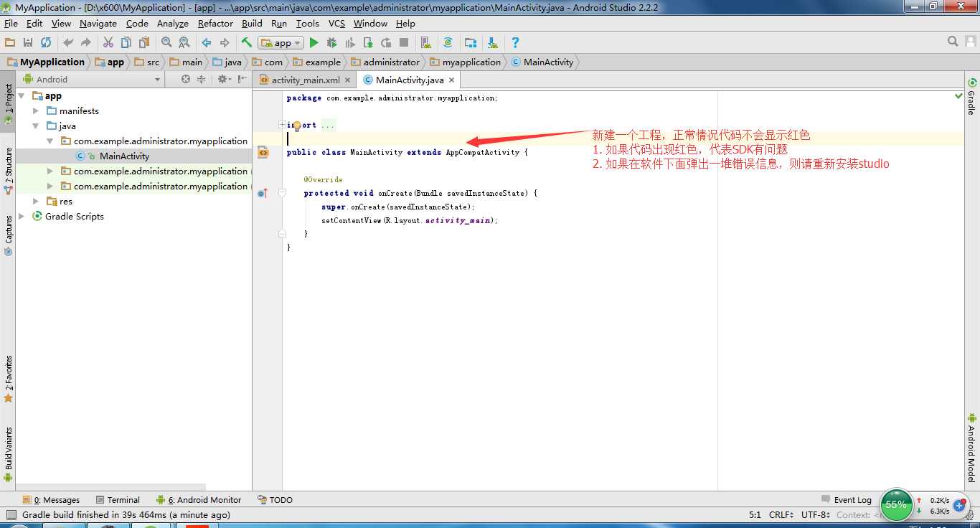This screenshot has height=528, width=980.
Task: Open the File menu
Action: pyautogui.click(x=11, y=23)
